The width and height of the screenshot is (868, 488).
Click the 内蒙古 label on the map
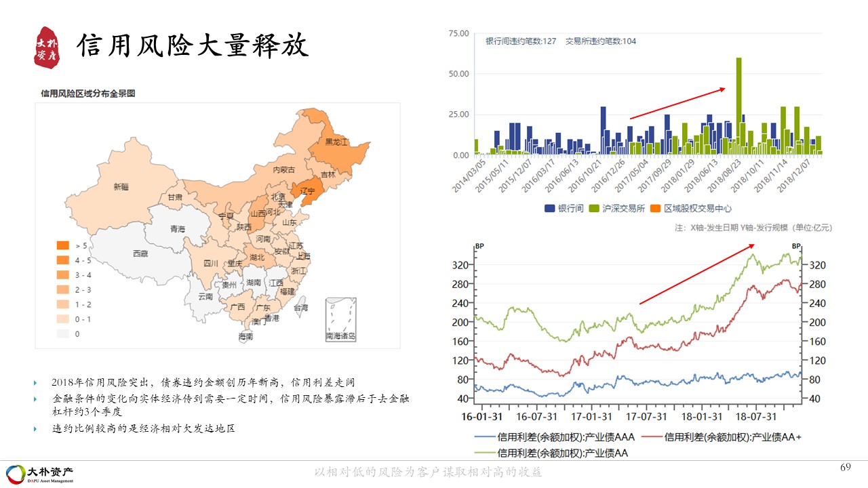283,170
